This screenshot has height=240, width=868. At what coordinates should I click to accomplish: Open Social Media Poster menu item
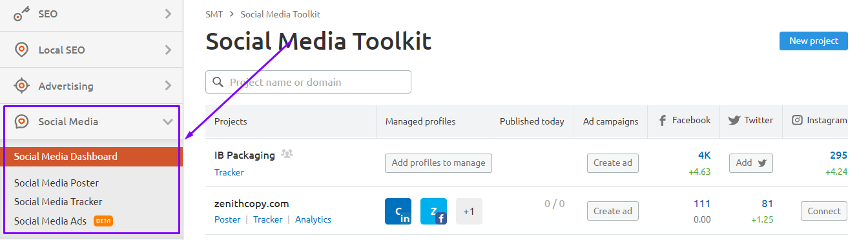pyautogui.click(x=56, y=183)
